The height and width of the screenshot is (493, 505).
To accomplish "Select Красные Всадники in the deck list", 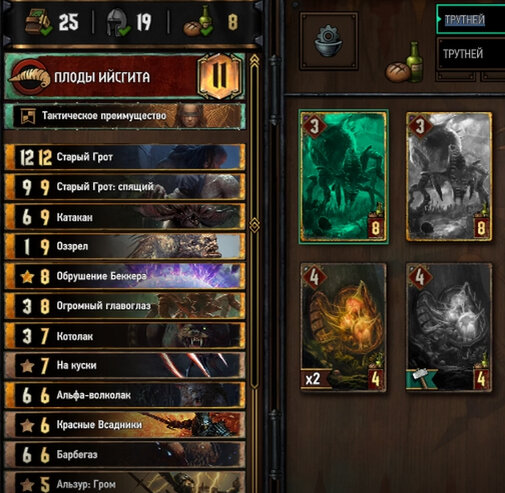I will (x=125, y=425).
